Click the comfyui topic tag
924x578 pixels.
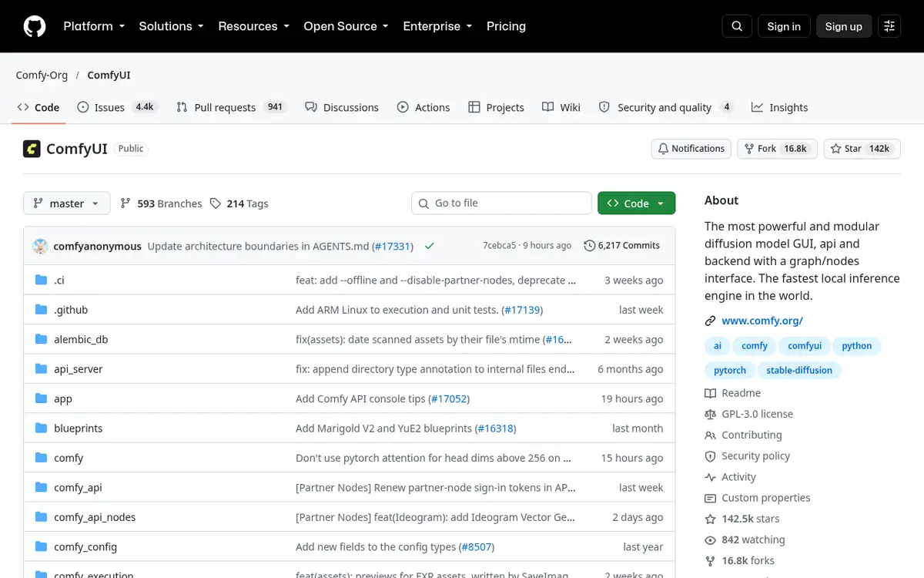coord(805,346)
